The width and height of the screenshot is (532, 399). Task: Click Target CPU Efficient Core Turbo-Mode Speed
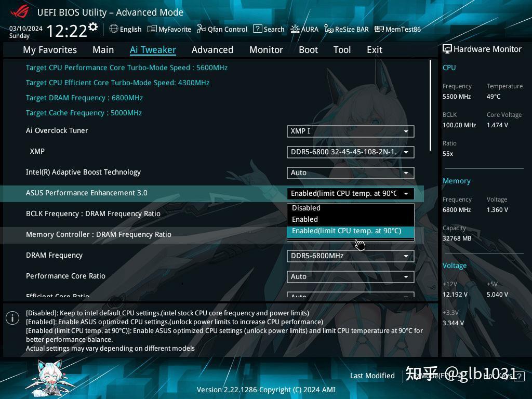(117, 83)
